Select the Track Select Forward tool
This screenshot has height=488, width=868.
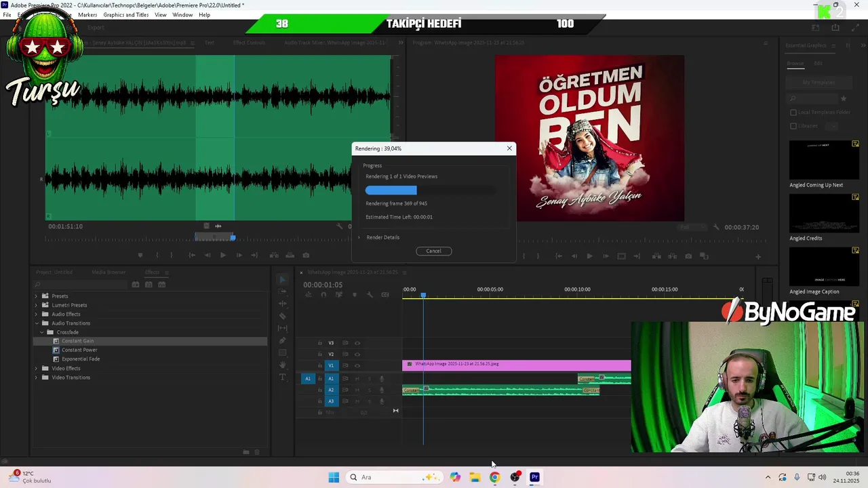[x=283, y=291]
